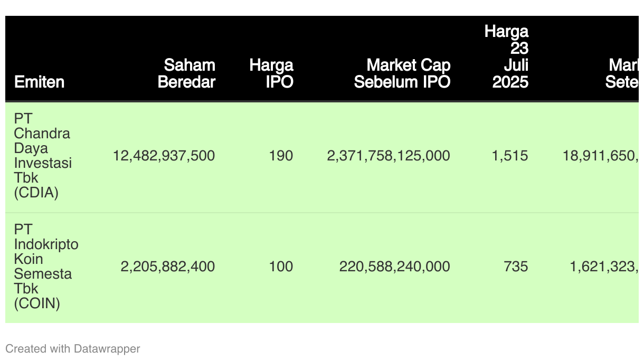The image size is (644, 361).
Task: Open the Created with Datawrapper link
Action: coord(73,349)
